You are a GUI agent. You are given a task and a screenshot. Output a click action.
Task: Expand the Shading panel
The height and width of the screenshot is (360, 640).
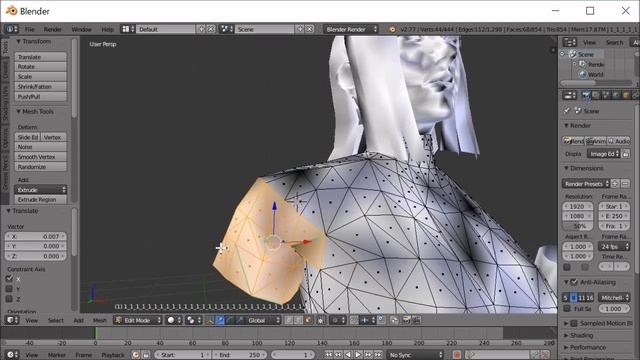(x=566, y=335)
